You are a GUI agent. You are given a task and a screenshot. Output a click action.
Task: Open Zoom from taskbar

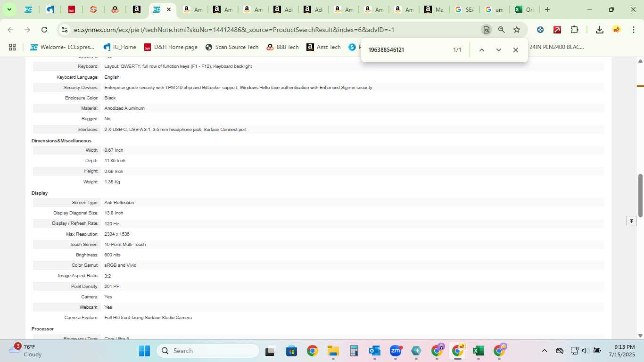click(396, 351)
